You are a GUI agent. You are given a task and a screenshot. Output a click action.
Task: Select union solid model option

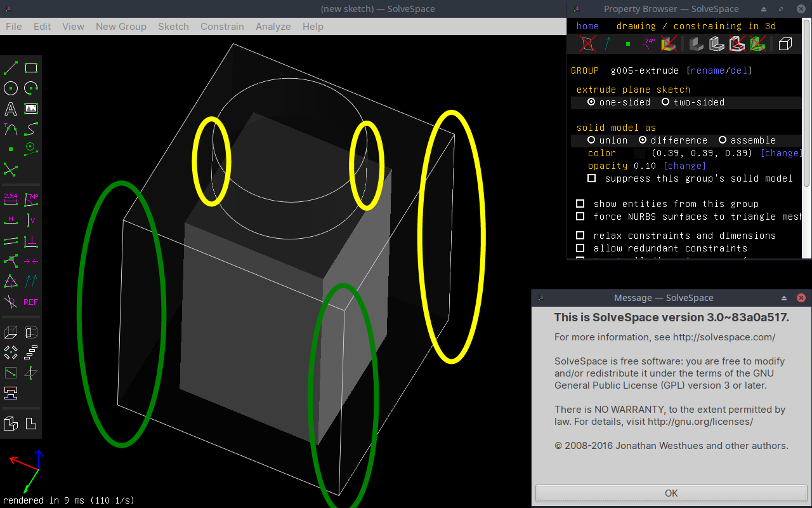click(x=607, y=140)
